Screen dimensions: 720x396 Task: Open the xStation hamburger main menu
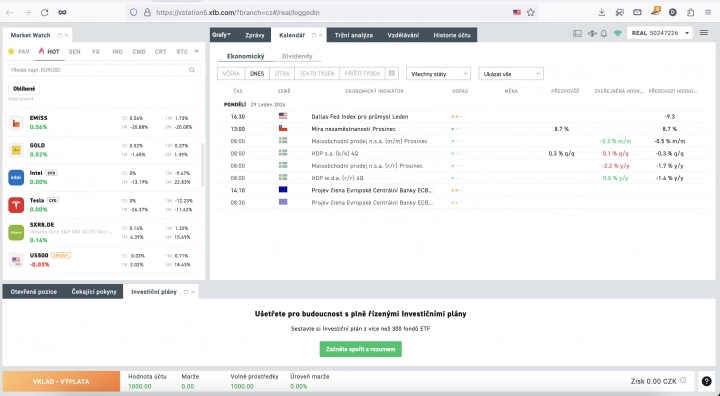[703, 33]
